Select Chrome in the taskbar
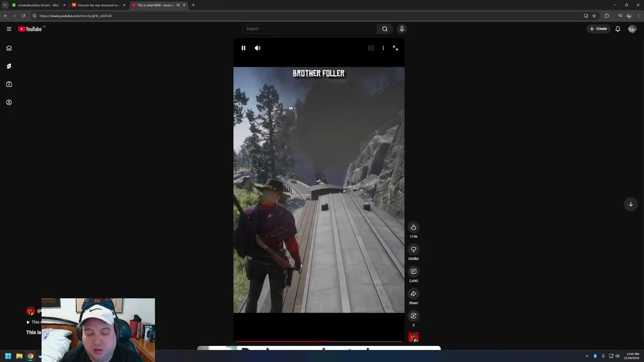Screen dimensions: 644x362 30,356
